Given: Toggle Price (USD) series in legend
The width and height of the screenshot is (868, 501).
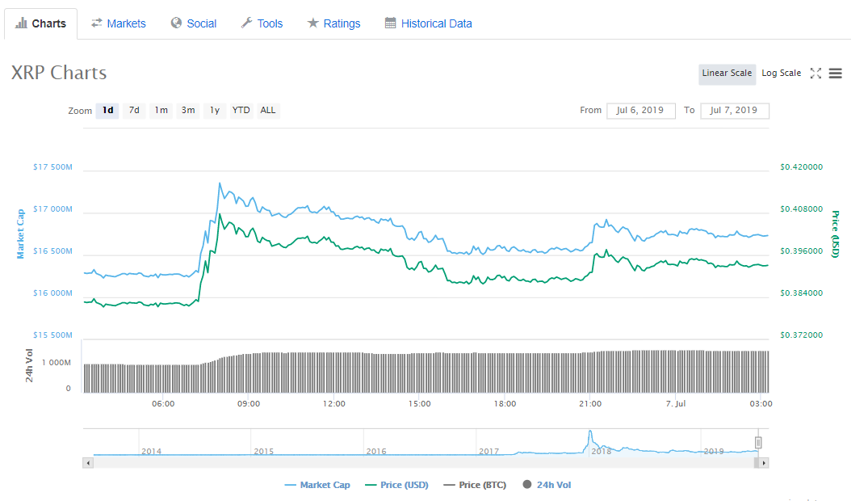Looking at the screenshot, I should tap(397, 485).
